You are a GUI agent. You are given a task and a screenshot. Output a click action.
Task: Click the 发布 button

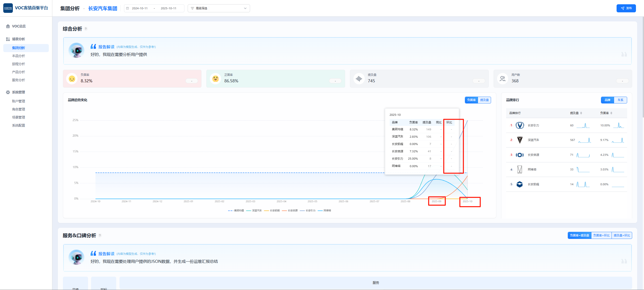pyautogui.click(x=626, y=8)
